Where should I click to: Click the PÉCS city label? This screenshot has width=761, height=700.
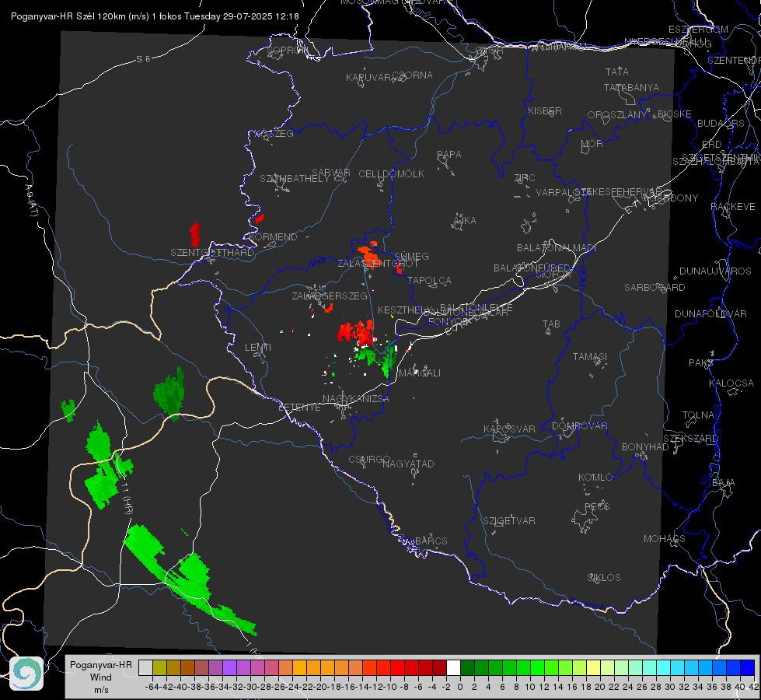596,506
